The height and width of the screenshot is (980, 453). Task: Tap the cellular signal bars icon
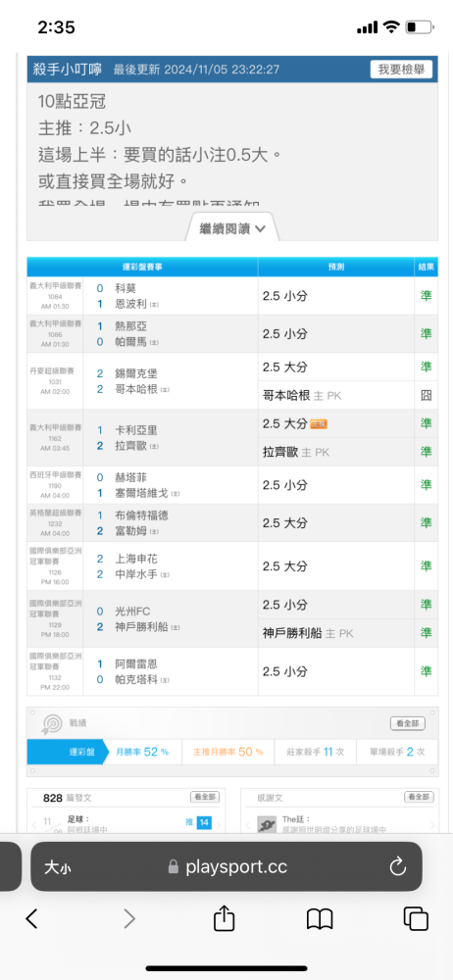[368, 26]
